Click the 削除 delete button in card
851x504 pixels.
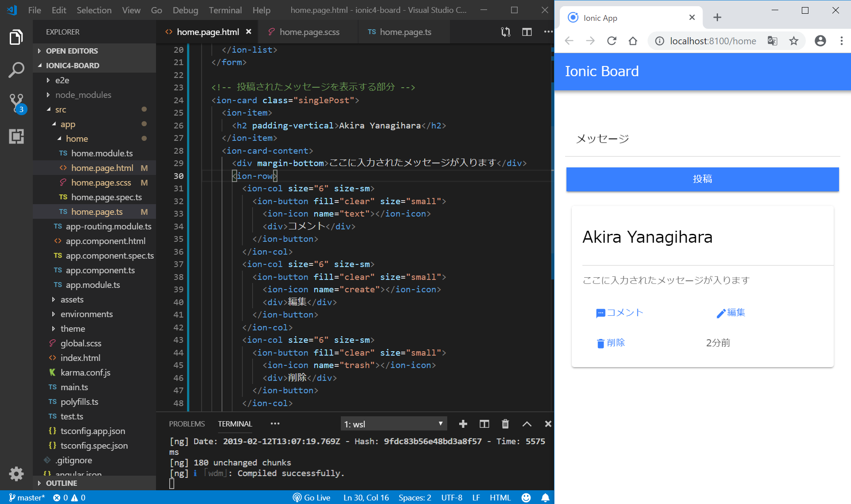point(611,342)
